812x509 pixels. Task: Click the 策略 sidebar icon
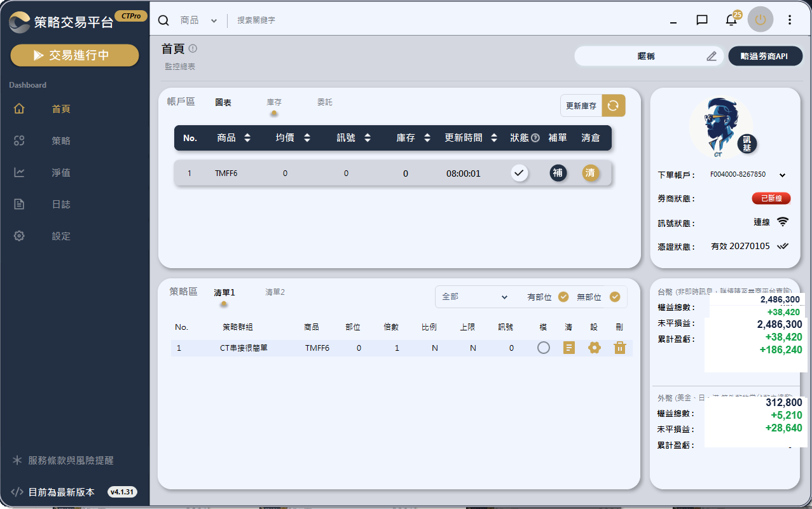[19, 140]
